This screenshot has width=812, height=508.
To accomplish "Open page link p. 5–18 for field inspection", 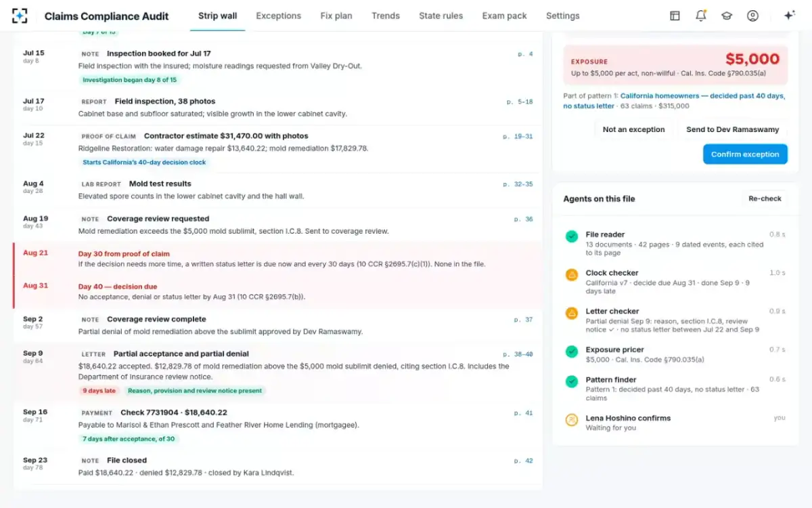I will pyautogui.click(x=520, y=102).
